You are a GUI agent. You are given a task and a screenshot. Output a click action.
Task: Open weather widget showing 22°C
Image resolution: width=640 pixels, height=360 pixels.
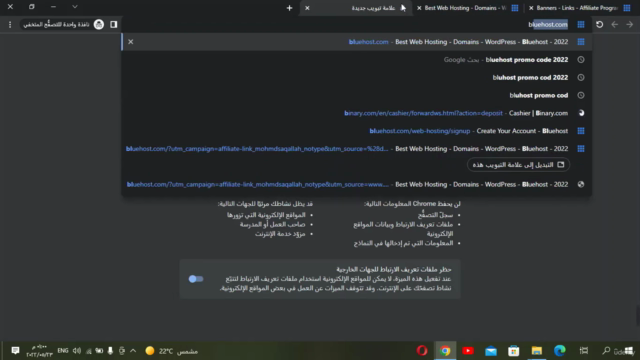pyautogui.click(x=172, y=351)
